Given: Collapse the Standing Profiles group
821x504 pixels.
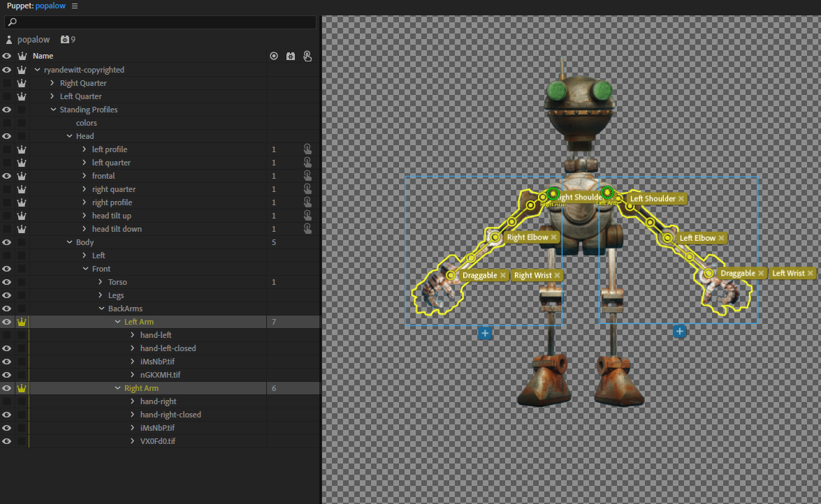Looking at the screenshot, I should [52, 109].
